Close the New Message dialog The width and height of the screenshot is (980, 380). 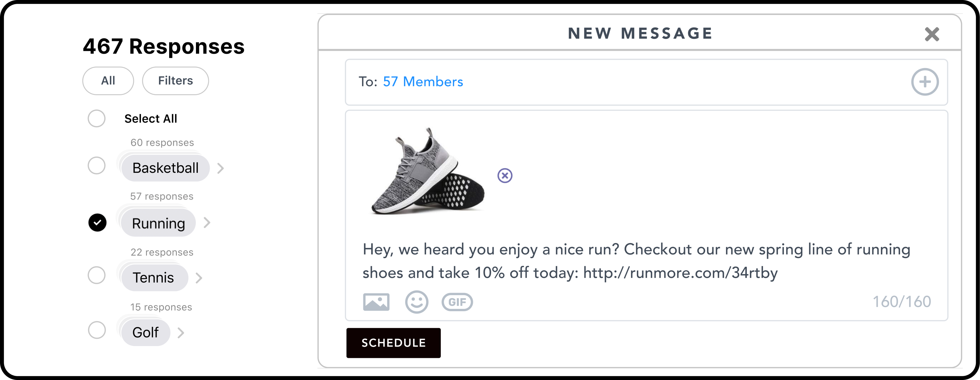tap(932, 34)
